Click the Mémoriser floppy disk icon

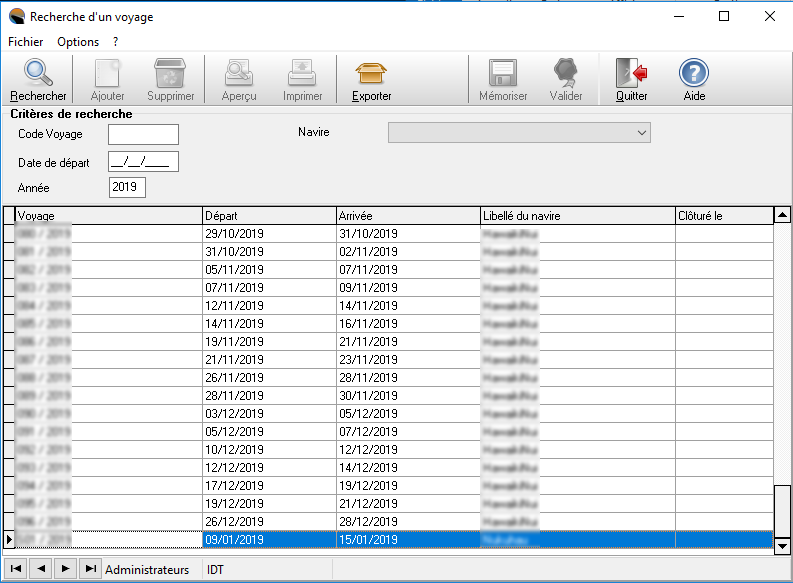coord(502,74)
